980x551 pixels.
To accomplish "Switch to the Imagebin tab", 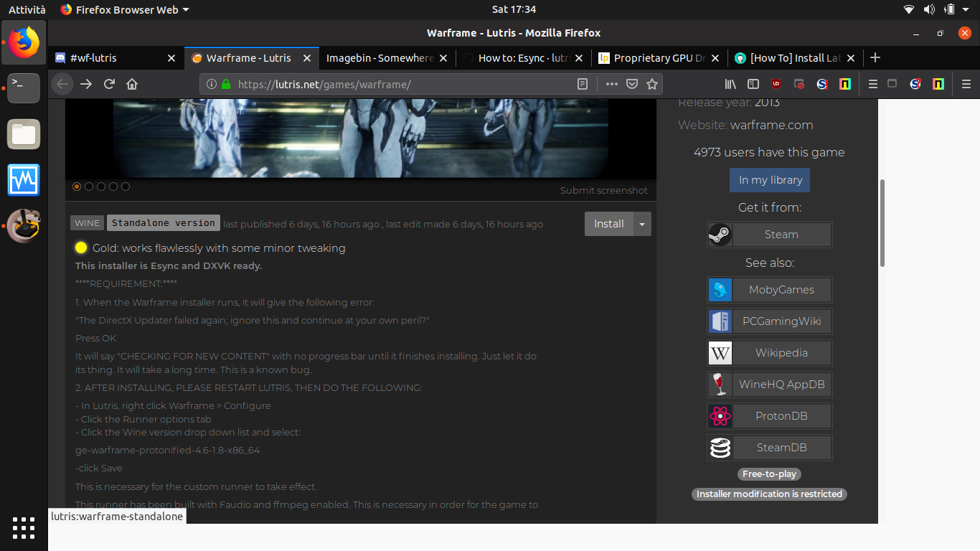I will pyautogui.click(x=387, y=58).
